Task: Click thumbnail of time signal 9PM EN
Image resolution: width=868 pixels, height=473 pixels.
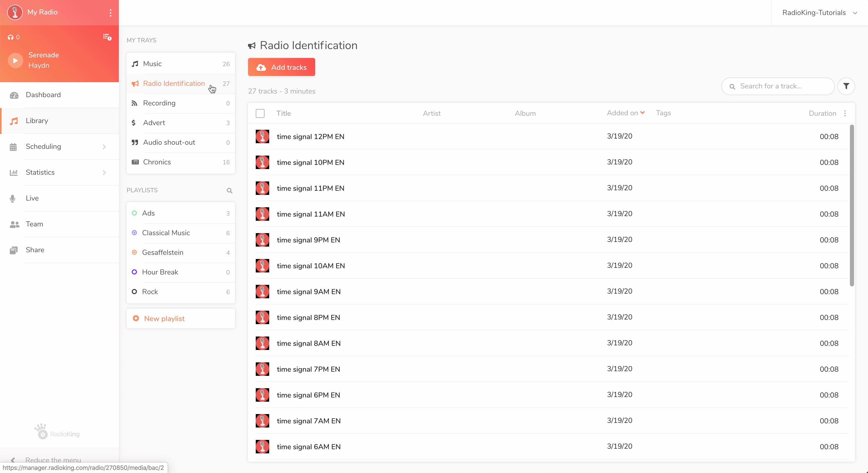Action: point(262,240)
